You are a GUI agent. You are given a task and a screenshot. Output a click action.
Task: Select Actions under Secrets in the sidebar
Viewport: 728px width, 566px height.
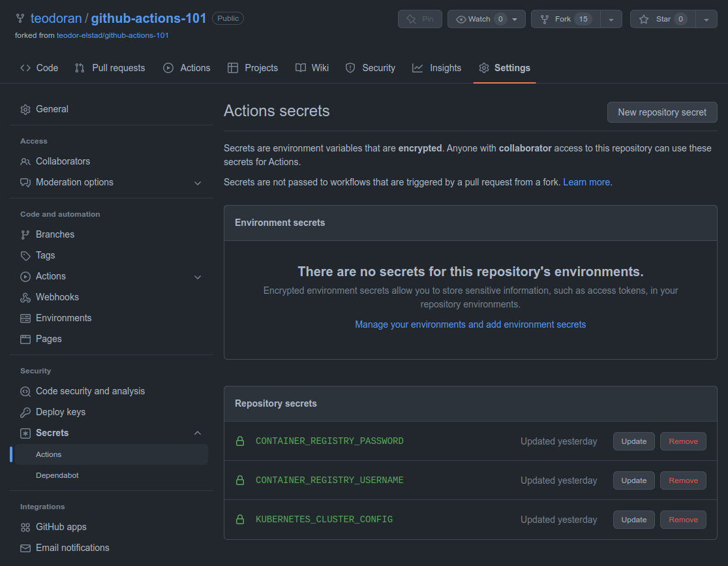[x=112, y=454]
